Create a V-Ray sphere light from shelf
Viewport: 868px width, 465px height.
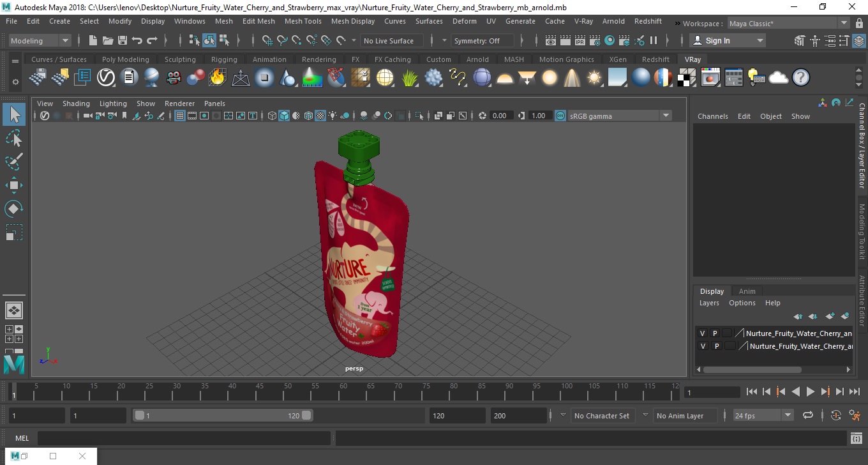pos(549,78)
